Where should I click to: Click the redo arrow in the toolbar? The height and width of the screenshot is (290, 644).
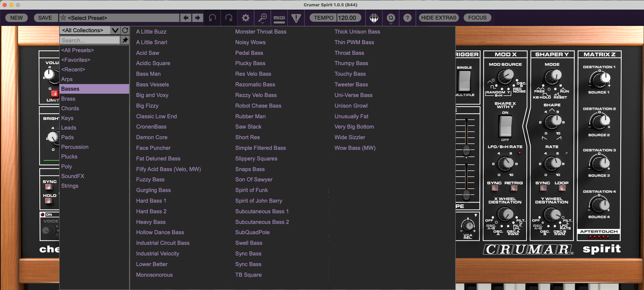pyautogui.click(x=229, y=18)
